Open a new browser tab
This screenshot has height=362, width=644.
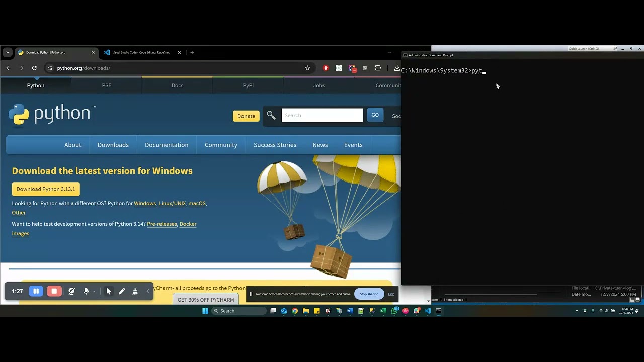tap(192, 52)
